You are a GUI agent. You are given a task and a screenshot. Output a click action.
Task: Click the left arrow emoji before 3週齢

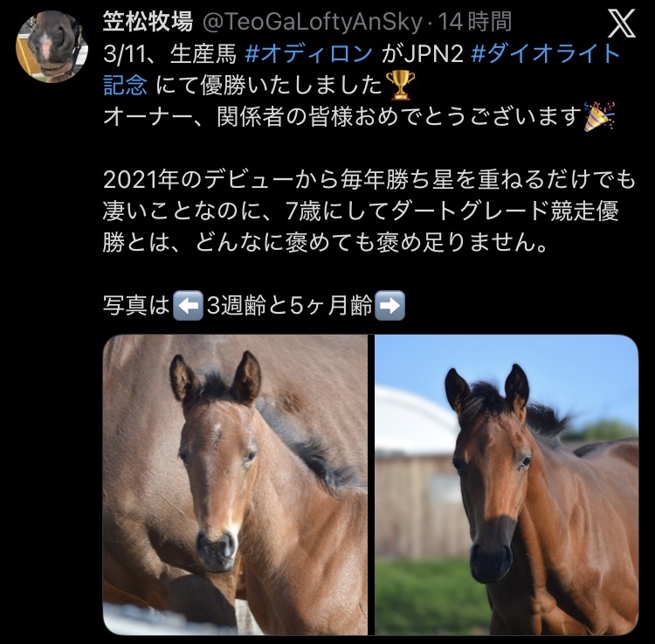coord(188,306)
